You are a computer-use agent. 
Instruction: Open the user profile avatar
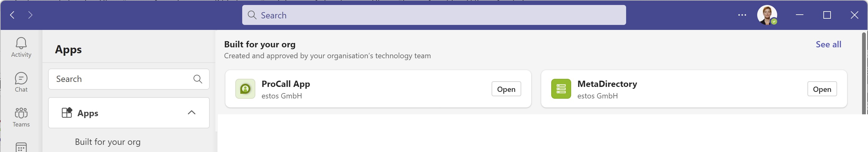(x=767, y=15)
